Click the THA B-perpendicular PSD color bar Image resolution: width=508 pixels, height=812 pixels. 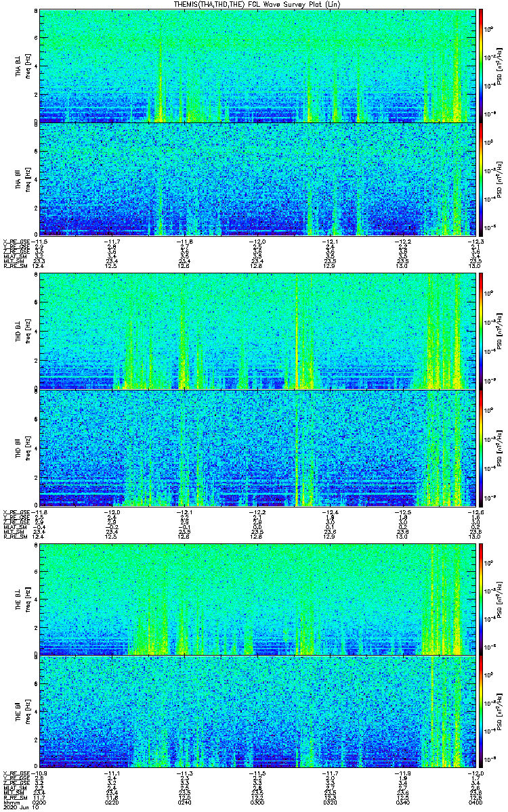[481, 66]
